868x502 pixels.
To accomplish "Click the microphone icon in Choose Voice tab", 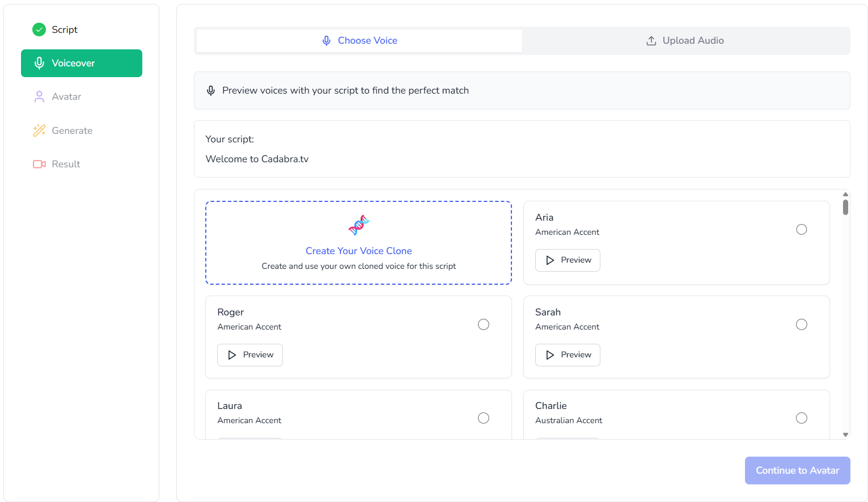I will click(327, 41).
